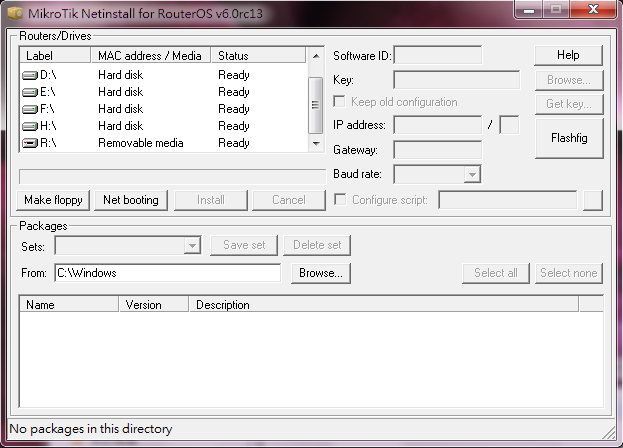Click the Cancel button
The image size is (623, 448).
(x=289, y=200)
